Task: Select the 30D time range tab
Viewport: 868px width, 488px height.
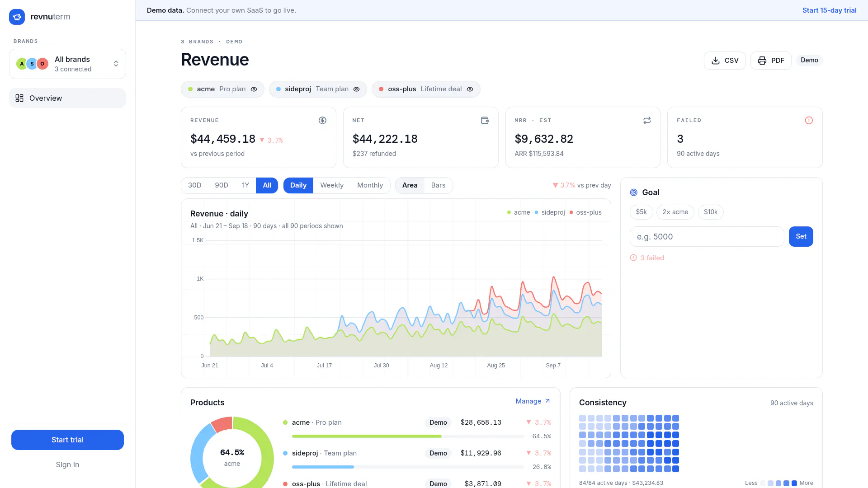Action: click(195, 185)
